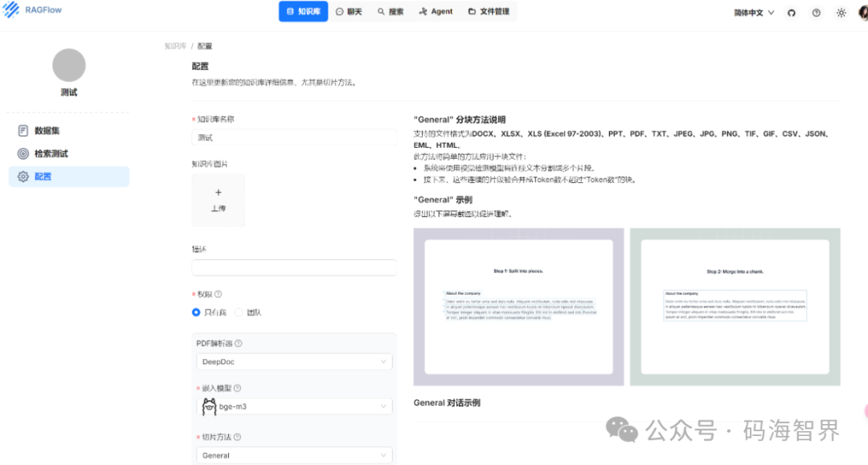The height and width of the screenshot is (465, 868).
Task: Click the knowledge base avatar circle
Action: click(68, 65)
